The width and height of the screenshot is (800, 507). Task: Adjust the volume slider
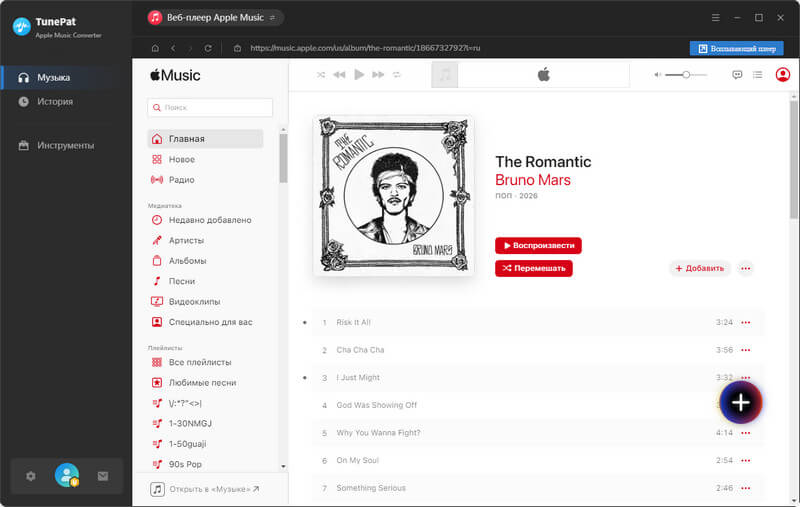tap(686, 75)
